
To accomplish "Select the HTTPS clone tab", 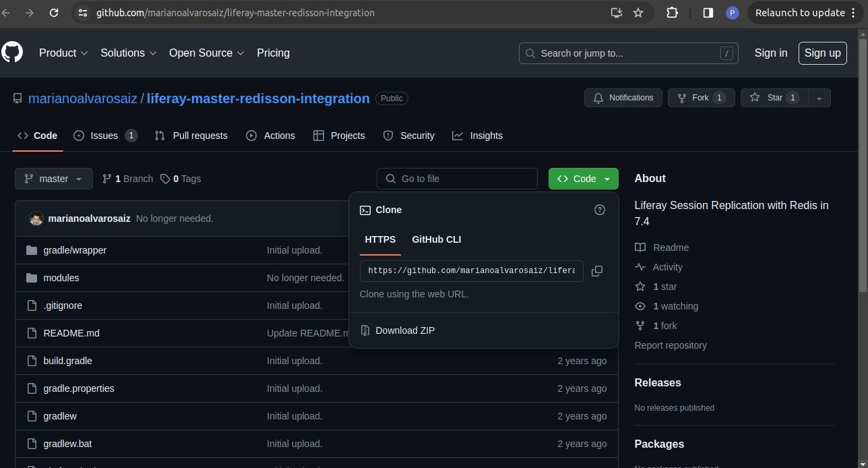I will [x=380, y=239].
